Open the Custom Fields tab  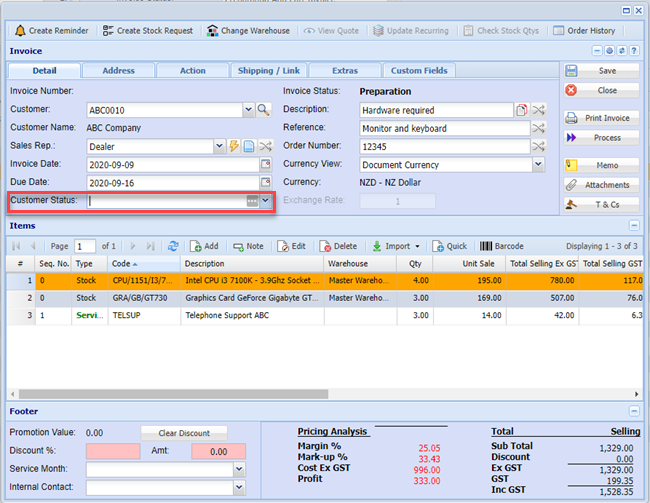pos(419,71)
